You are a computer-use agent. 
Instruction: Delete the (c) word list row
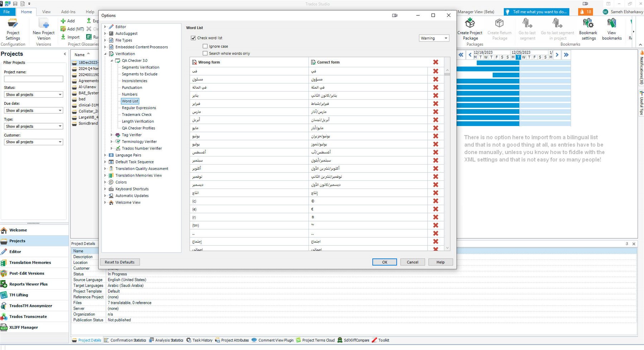click(x=435, y=201)
